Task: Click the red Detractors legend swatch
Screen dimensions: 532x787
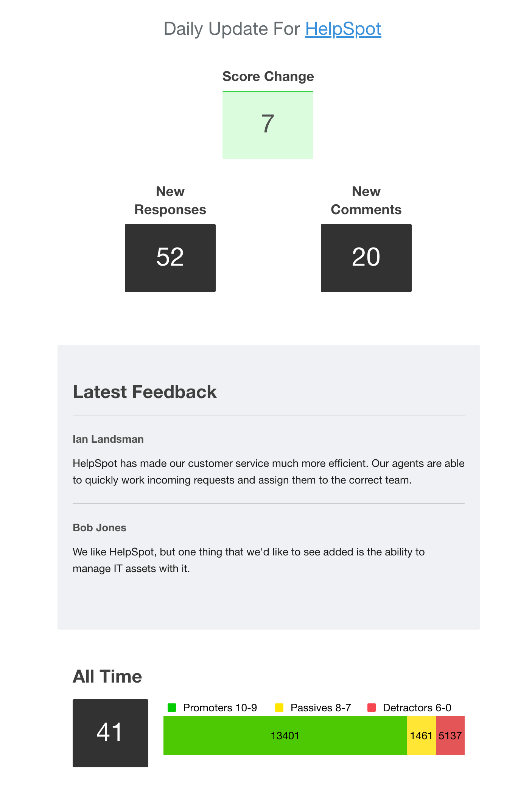Action: click(372, 708)
